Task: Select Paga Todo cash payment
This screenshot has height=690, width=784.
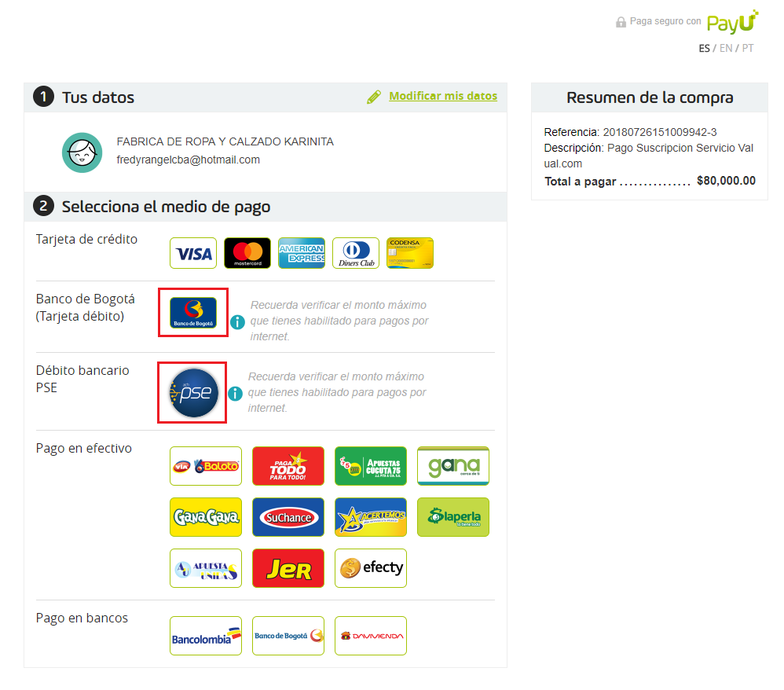Action: click(288, 466)
